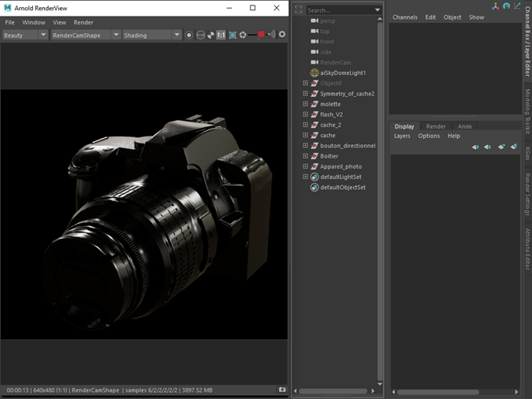Open the layer editor Help menu
This screenshot has height=399, width=532.
(454, 136)
